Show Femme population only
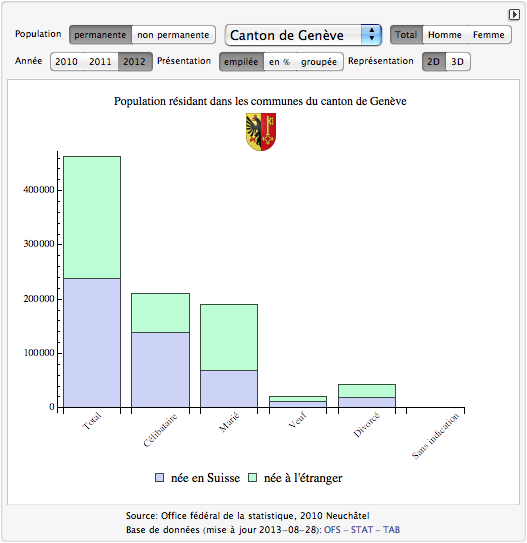Screen dimensions: 527x543 coord(489,35)
